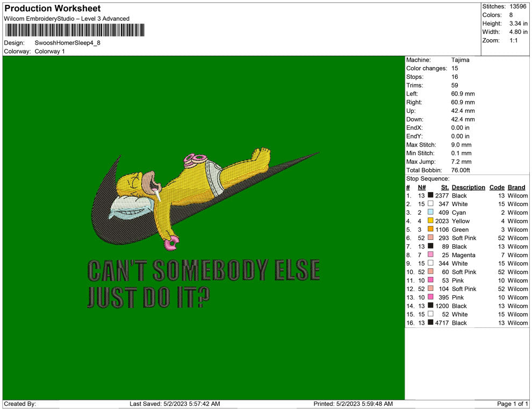Image resolution: width=532 pixels, height=409 pixels.
Task: Select the Yellow color swatch in row 4
Action: [x=430, y=221]
